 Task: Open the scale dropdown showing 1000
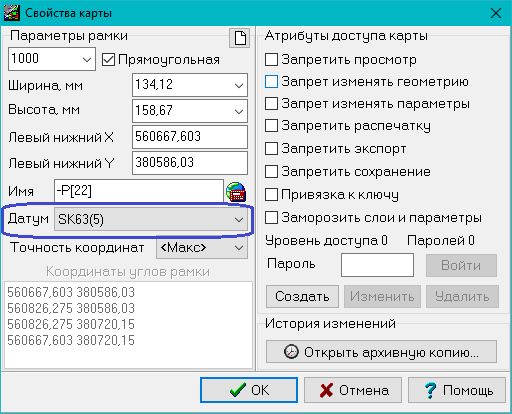(52, 59)
